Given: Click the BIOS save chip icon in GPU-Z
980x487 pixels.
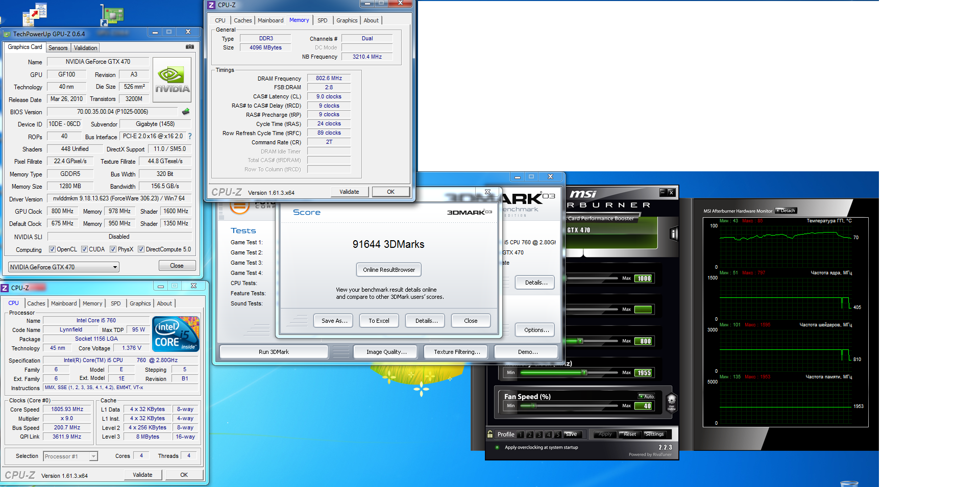Looking at the screenshot, I should (x=186, y=111).
